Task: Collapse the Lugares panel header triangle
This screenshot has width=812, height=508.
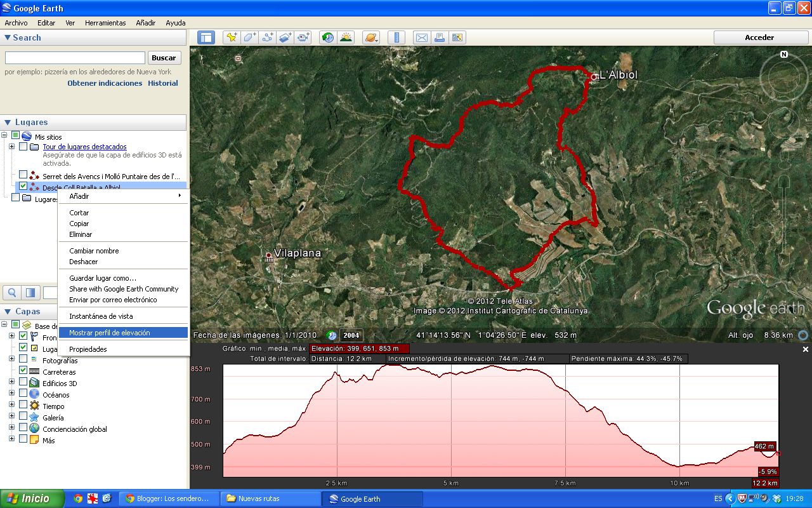Action: point(7,122)
